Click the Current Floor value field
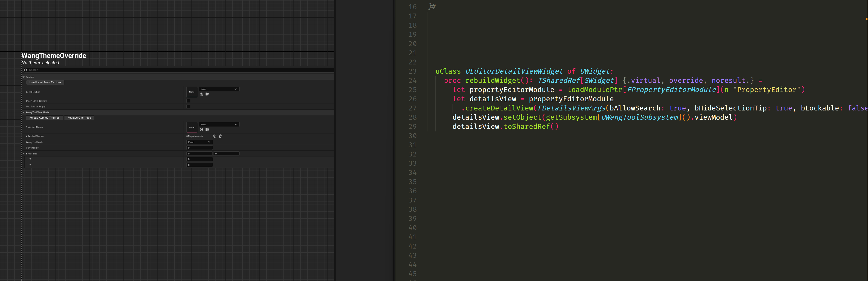Screen dimensions: 868x281 (x=199, y=148)
